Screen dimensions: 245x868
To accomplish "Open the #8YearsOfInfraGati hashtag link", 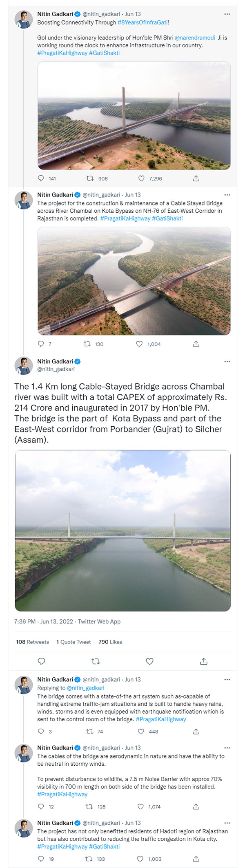I will (143, 22).
